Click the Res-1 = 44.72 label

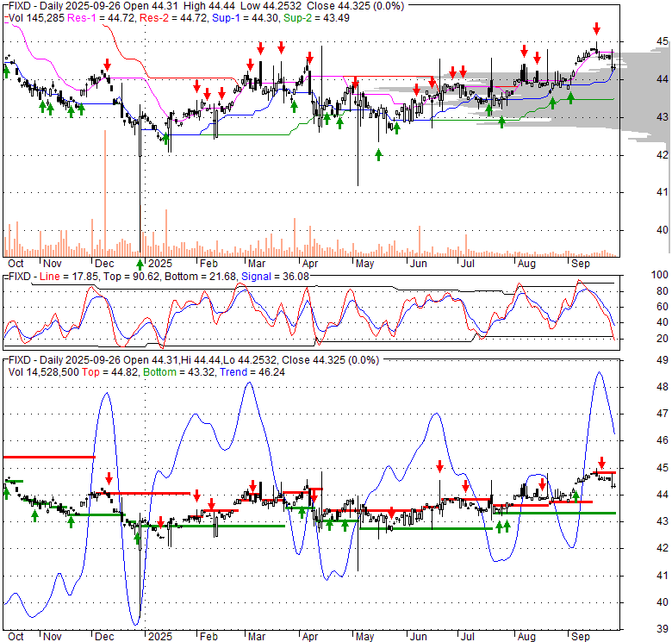point(102,18)
